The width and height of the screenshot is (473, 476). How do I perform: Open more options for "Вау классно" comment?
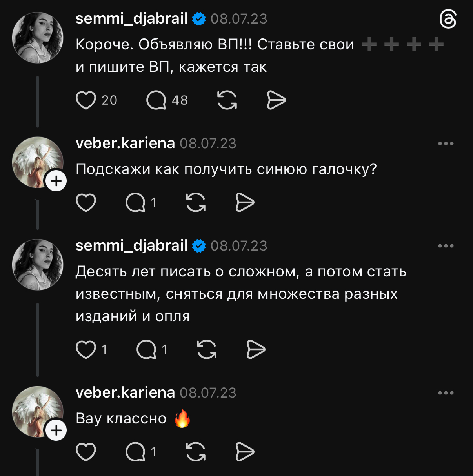pyautogui.click(x=446, y=393)
